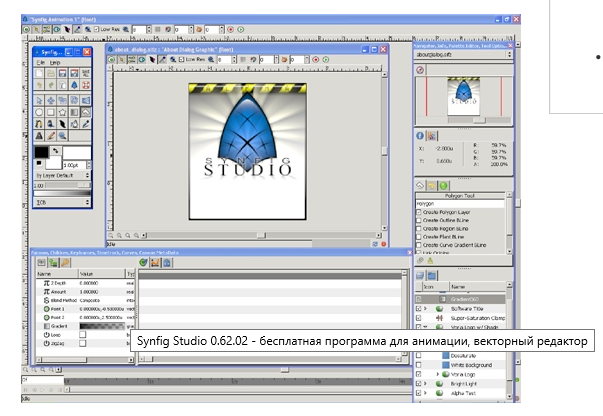Enable the Desaturate layer checkbox
The width and height of the screenshot is (603, 416).
(419, 356)
